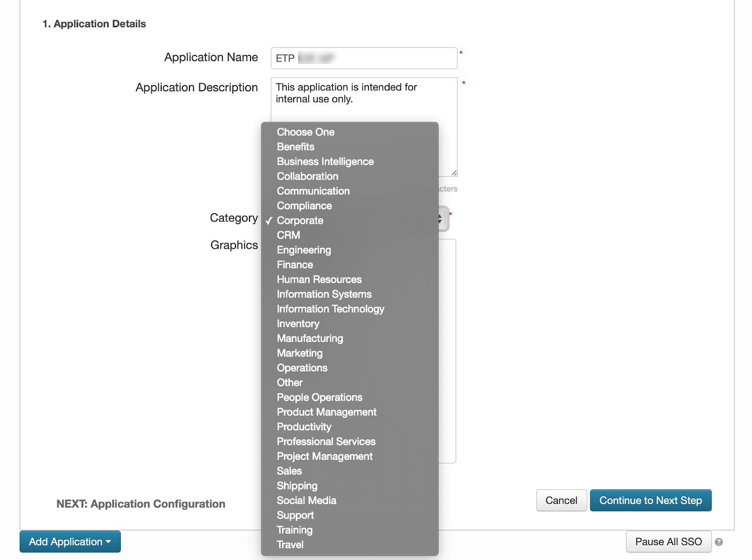Open the Add Application dropdown
This screenshot has width=752, height=560.
(x=70, y=542)
